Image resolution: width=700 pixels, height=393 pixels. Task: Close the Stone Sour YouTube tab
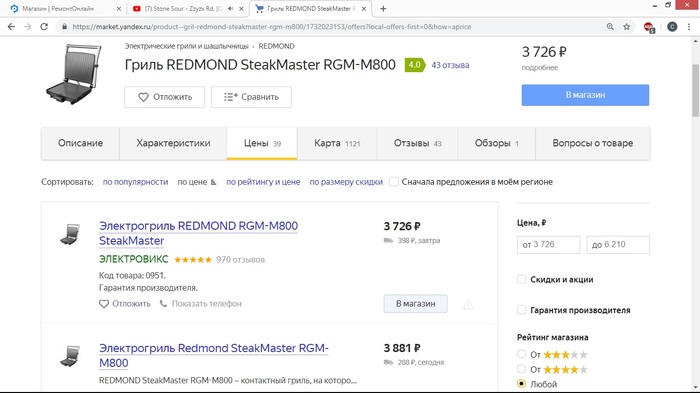click(241, 8)
